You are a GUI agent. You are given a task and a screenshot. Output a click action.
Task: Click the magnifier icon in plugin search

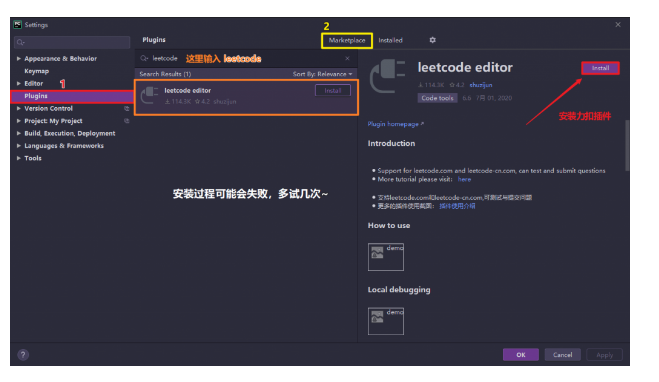(145, 58)
